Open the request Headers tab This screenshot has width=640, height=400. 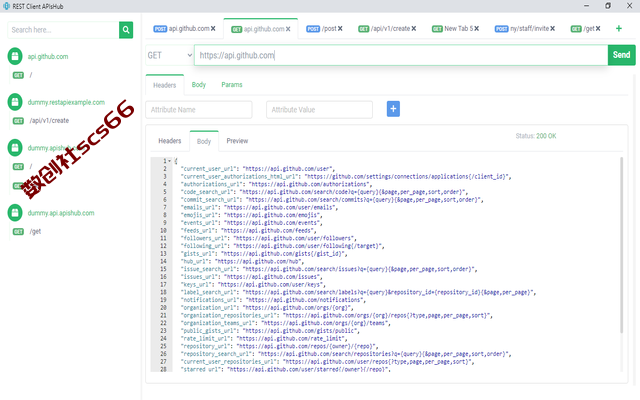pos(164,85)
